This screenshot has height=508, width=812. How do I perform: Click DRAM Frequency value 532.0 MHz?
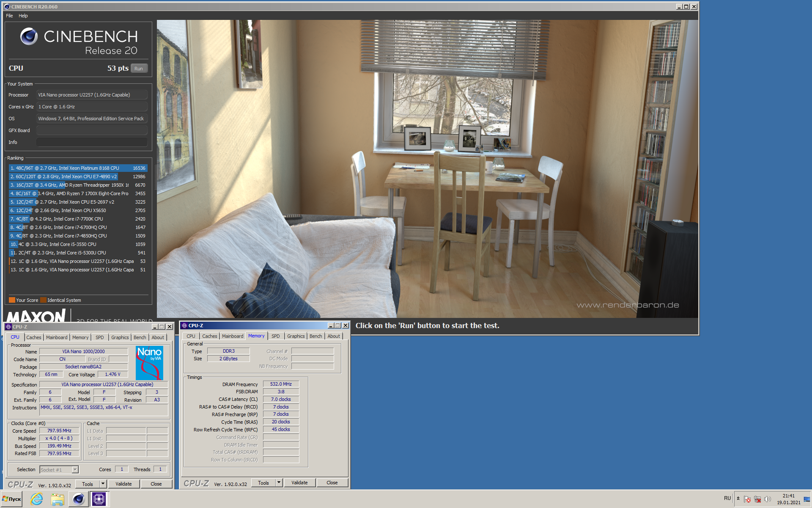coord(281,384)
